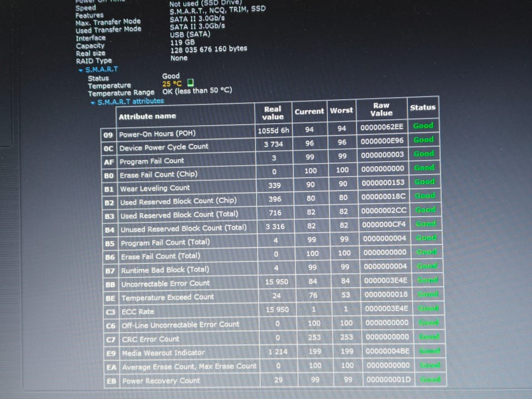Viewport: 532px width, 399px height.
Task: Select the ECC Rate row
Action: tap(274, 310)
